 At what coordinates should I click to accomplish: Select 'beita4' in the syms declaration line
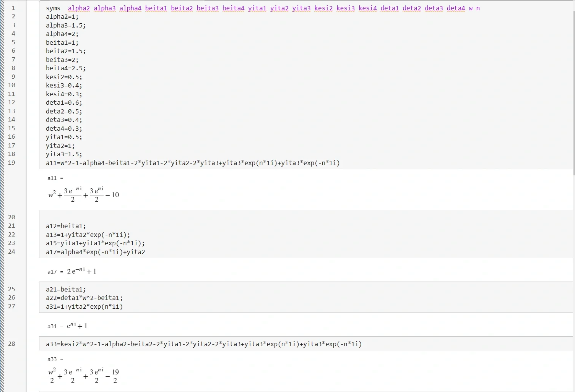tap(234, 8)
